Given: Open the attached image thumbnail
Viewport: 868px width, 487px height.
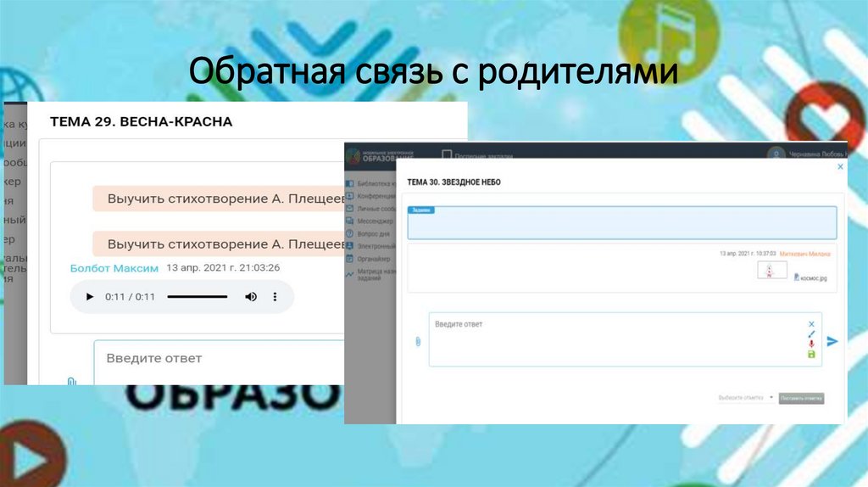Looking at the screenshot, I should [x=771, y=271].
